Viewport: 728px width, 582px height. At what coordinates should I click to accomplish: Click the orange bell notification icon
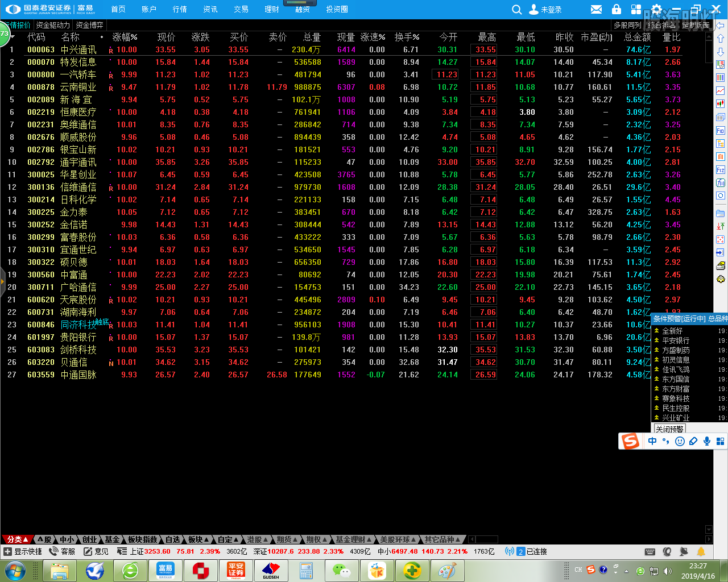[701, 551]
